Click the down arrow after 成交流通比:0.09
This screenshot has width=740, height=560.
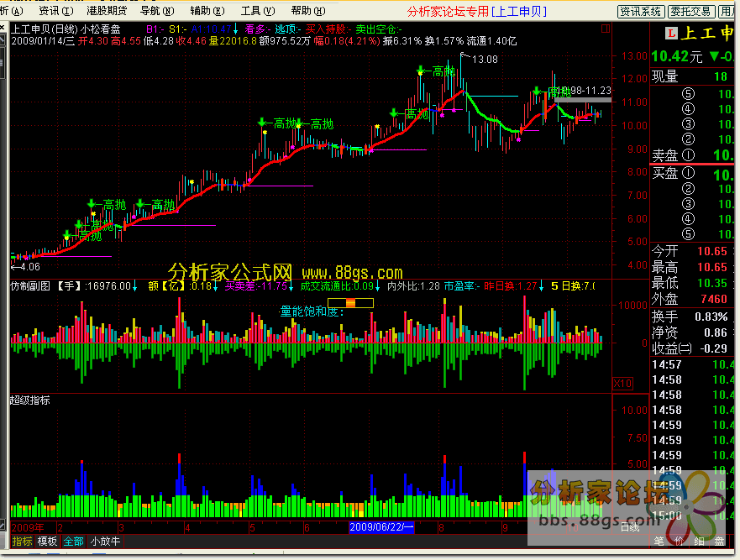[377, 286]
